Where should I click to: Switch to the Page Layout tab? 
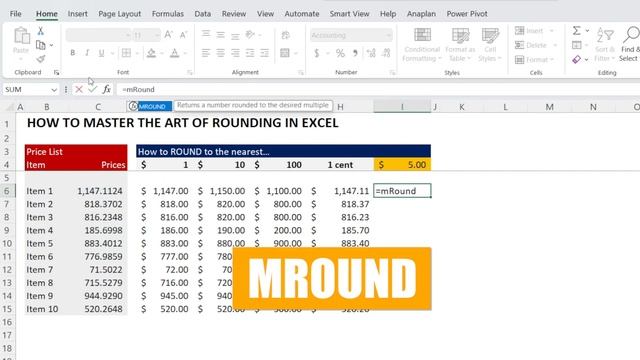click(120, 14)
